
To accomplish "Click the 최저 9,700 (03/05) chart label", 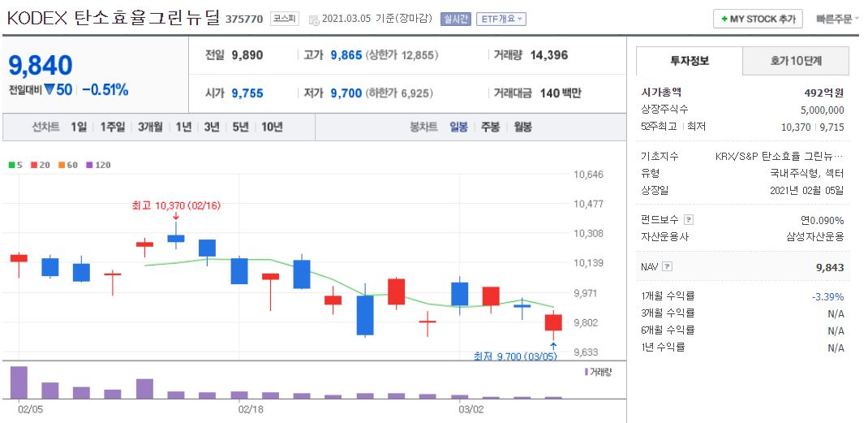I will point(515,356).
